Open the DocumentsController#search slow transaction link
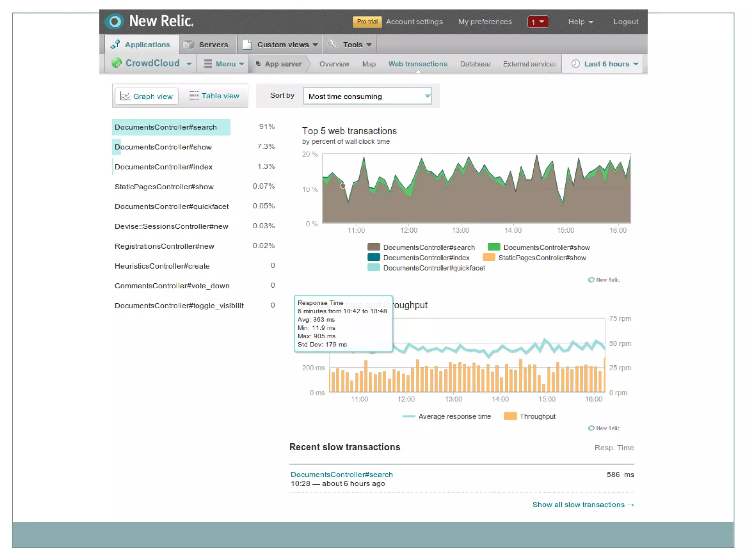The image size is (747, 560). click(341, 474)
